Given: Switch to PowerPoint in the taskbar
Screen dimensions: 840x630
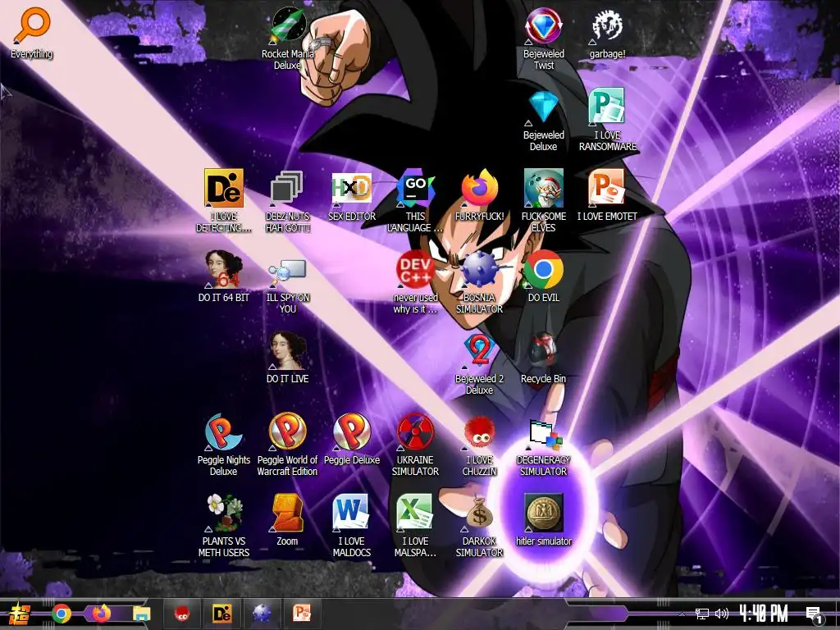Looking at the screenshot, I should pyautogui.click(x=302, y=614).
